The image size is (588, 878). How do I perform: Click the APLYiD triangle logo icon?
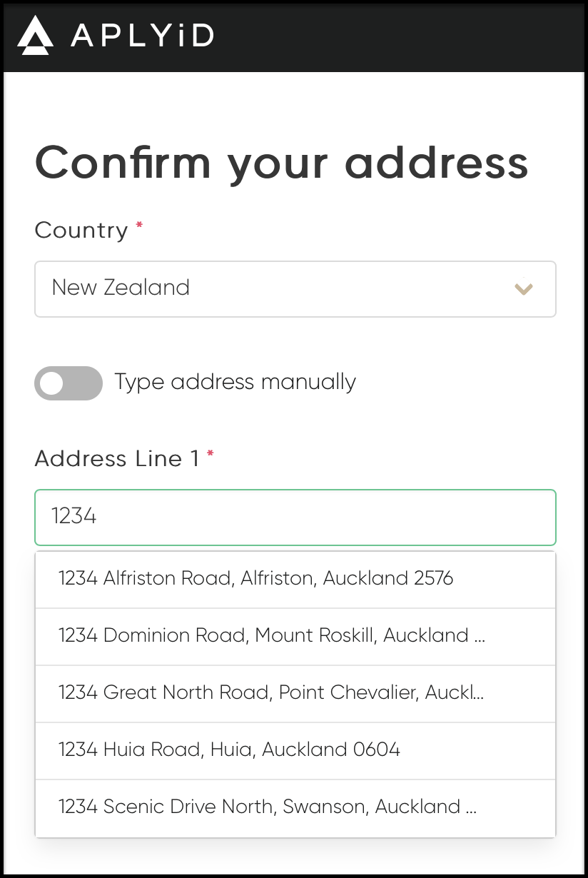pyautogui.click(x=35, y=35)
